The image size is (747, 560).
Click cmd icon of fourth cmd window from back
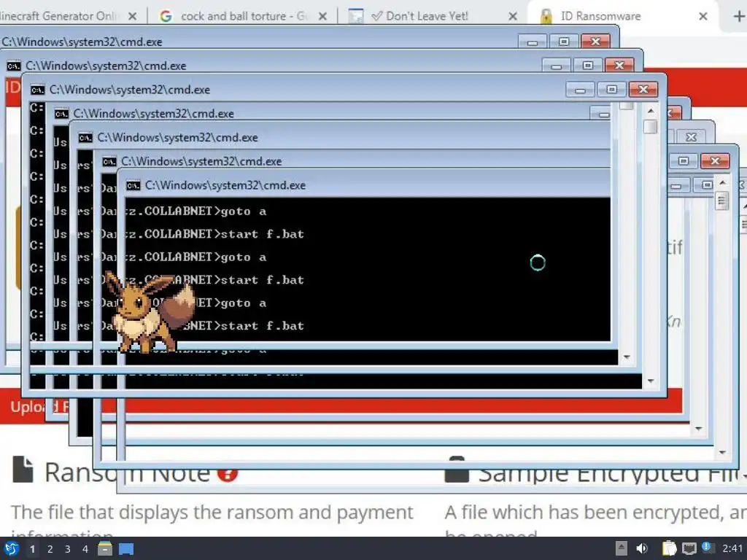pyautogui.click(x=61, y=114)
